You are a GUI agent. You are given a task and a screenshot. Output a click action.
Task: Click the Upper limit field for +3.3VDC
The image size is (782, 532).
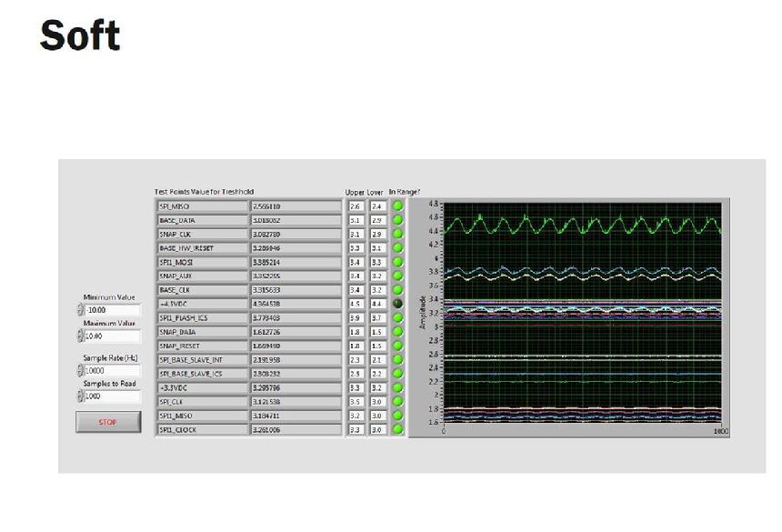(356, 387)
